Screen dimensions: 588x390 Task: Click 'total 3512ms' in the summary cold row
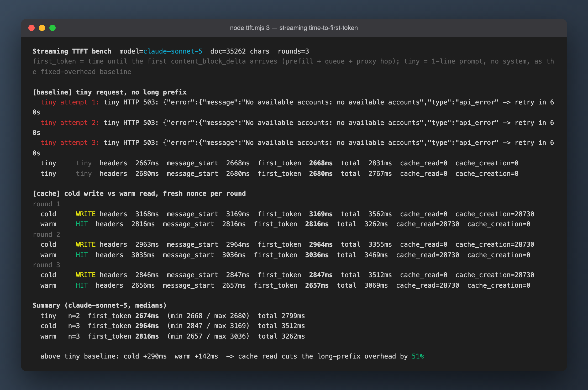coord(281,326)
